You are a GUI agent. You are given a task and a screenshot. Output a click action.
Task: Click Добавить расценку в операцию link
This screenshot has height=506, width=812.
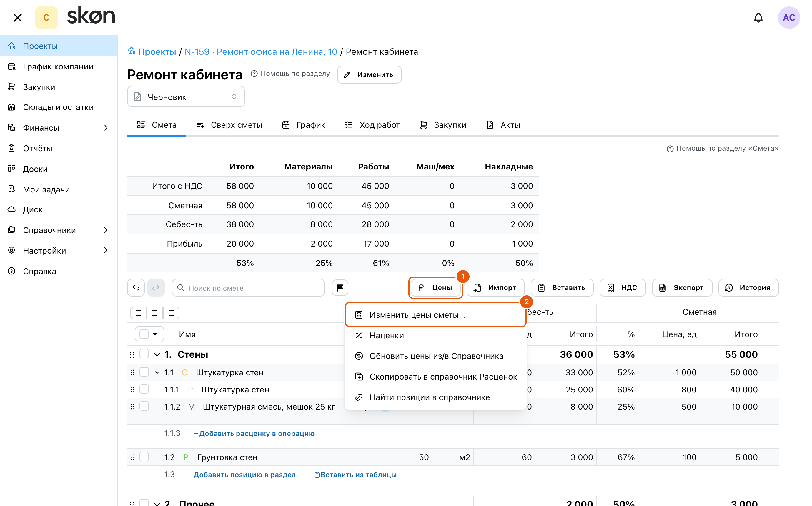pos(253,433)
